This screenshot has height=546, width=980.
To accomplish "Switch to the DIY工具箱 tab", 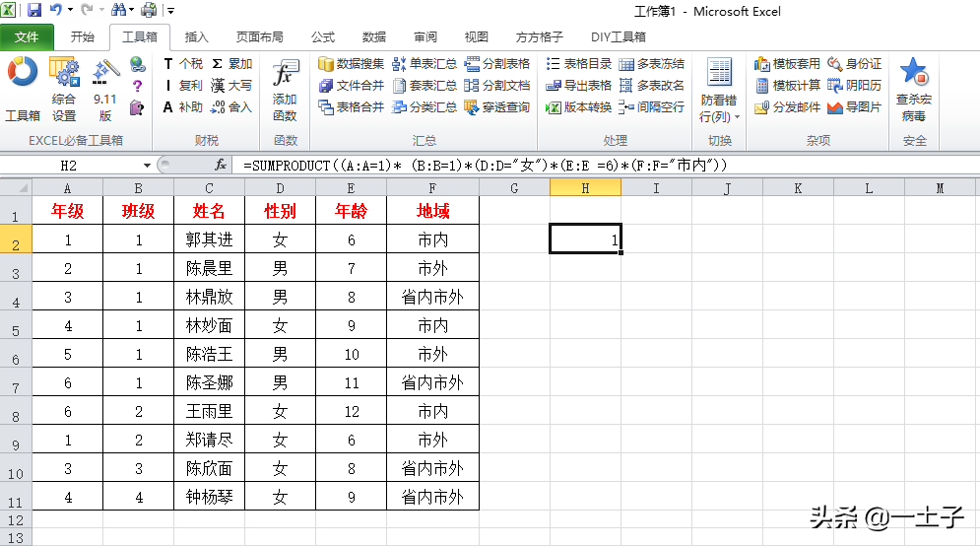I will (x=619, y=37).
